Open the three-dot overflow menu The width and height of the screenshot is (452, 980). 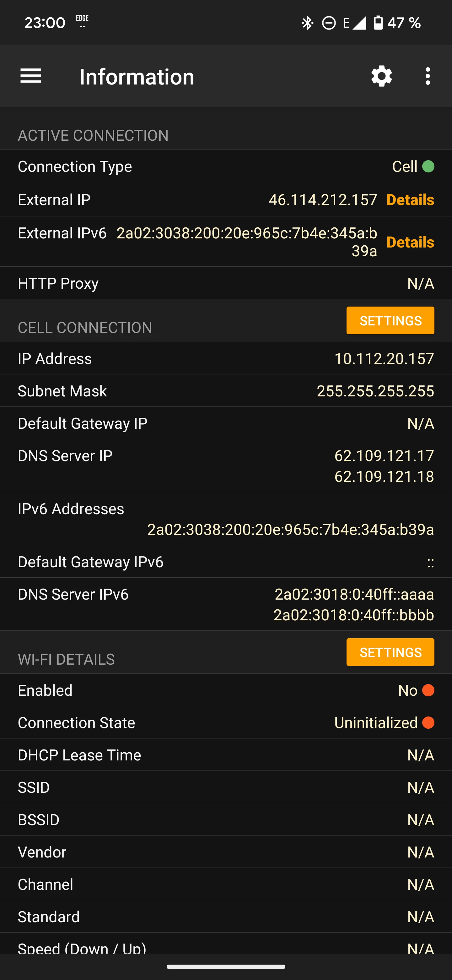428,76
